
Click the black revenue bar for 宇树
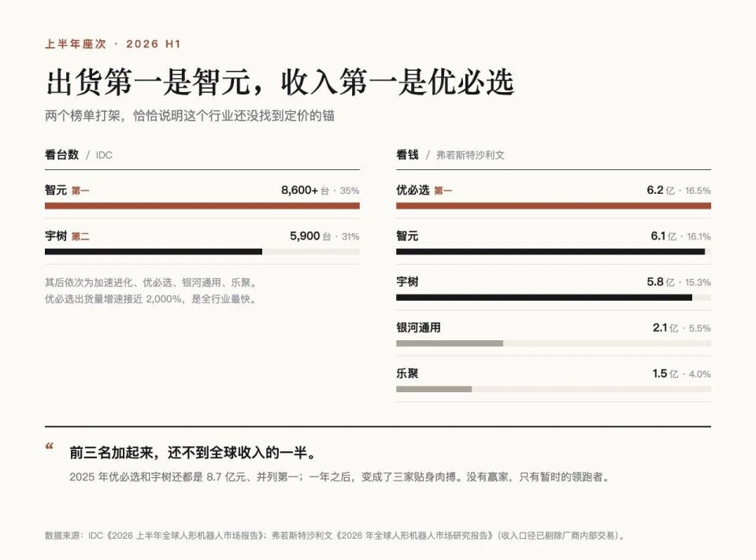(x=544, y=298)
